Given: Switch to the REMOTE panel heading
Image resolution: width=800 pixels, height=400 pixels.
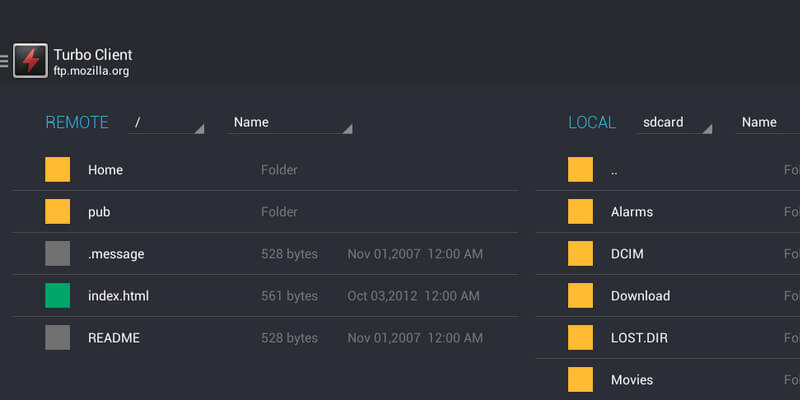Looking at the screenshot, I should click(x=77, y=122).
